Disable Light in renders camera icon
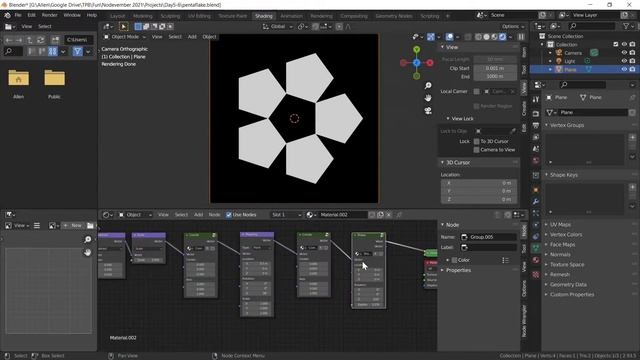The width and height of the screenshot is (640, 360). coord(632,61)
